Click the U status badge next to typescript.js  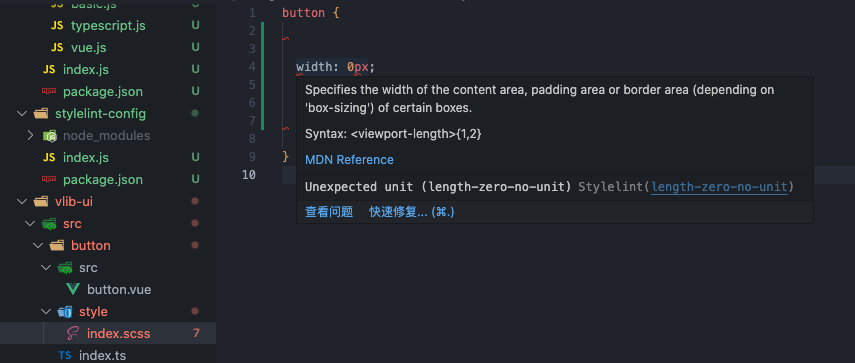[x=195, y=26]
